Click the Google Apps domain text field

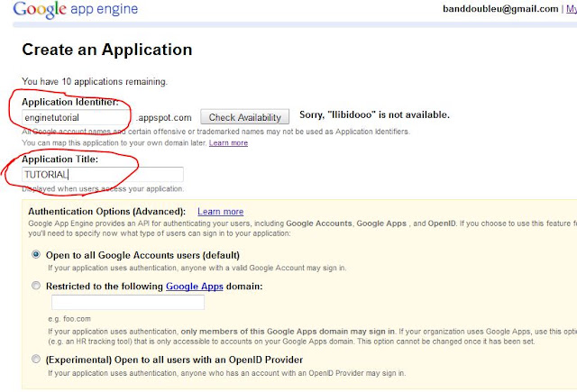(x=128, y=302)
